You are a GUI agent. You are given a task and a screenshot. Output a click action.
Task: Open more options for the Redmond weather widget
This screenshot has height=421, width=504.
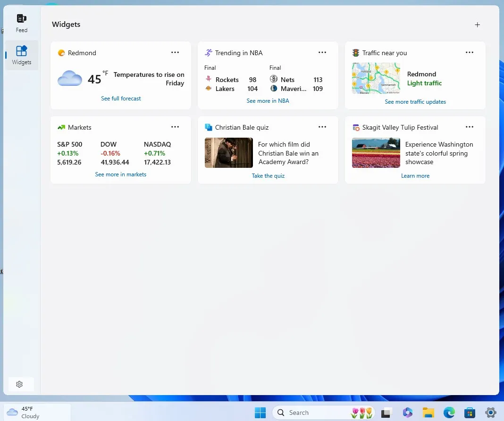[x=175, y=52]
